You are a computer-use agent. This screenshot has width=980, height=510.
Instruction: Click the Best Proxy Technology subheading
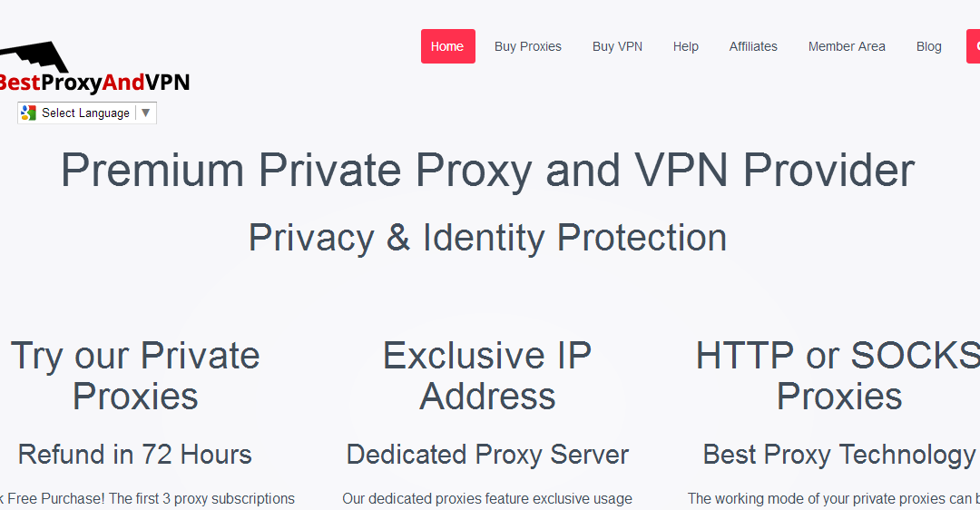(x=839, y=455)
